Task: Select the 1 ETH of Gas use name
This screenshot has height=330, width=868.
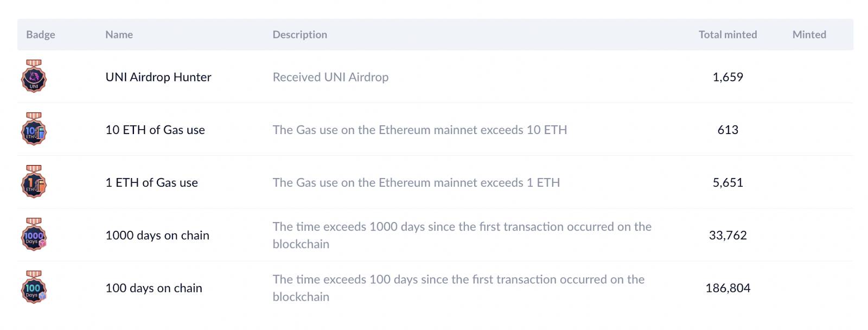Action: [x=151, y=182]
